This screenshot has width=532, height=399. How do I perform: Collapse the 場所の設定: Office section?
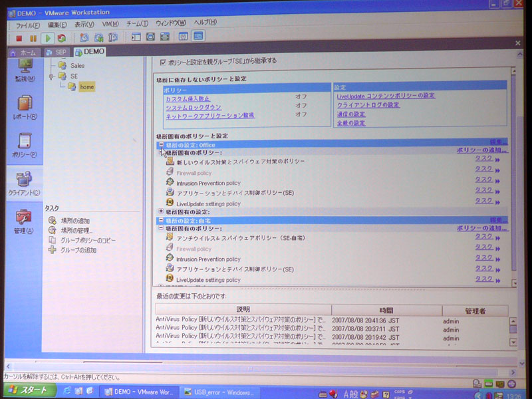[x=161, y=145]
